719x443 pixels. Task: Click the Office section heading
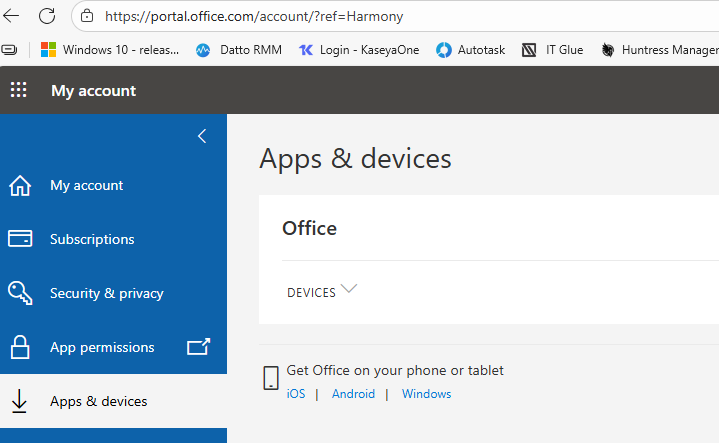click(x=310, y=228)
